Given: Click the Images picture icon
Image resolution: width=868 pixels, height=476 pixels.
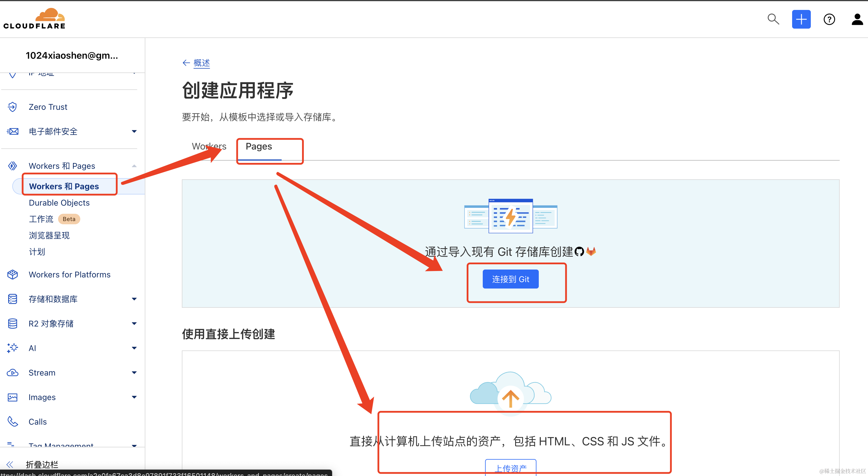Looking at the screenshot, I should pos(12,397).
